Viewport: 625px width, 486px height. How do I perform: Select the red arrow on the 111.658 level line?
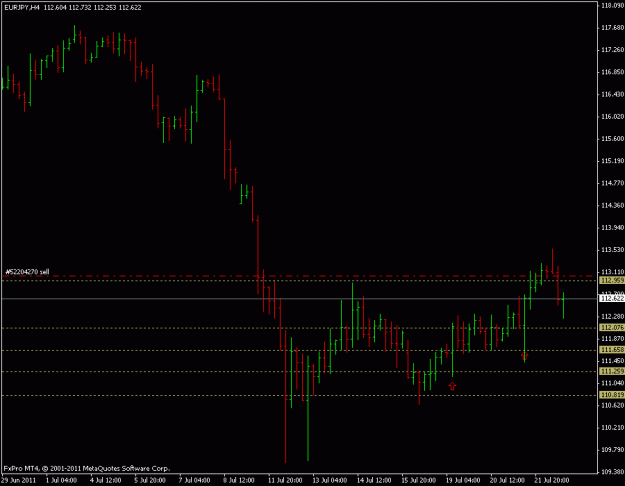click(525, 355)
